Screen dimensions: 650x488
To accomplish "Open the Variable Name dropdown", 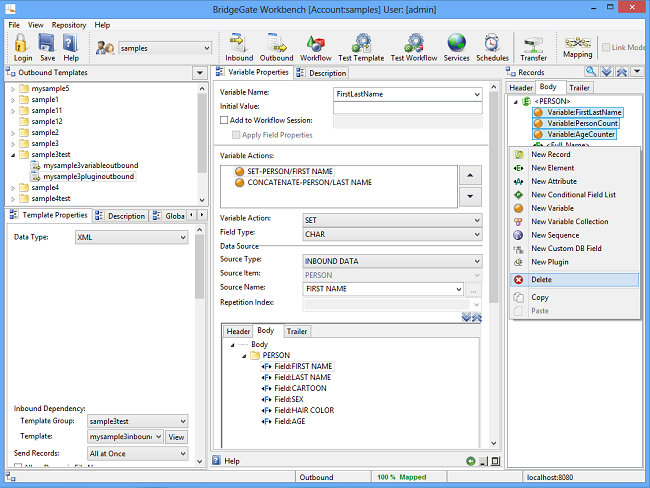I will click(x=477, y=94).
